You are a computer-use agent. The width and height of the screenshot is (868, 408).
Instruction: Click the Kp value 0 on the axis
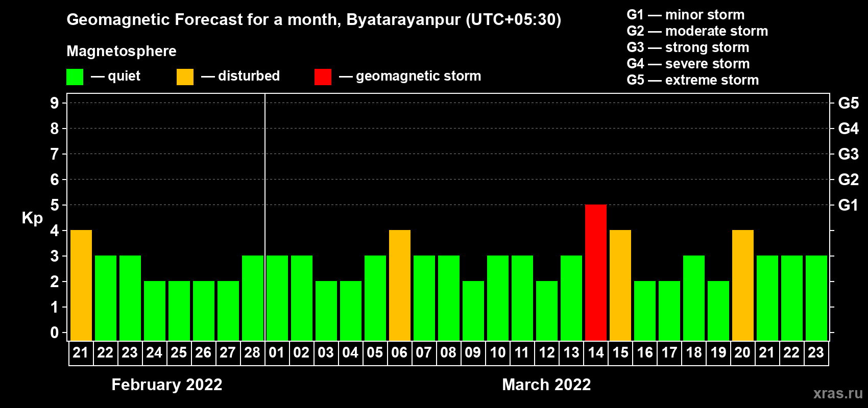pyautogui.click(x=55, y=333)
